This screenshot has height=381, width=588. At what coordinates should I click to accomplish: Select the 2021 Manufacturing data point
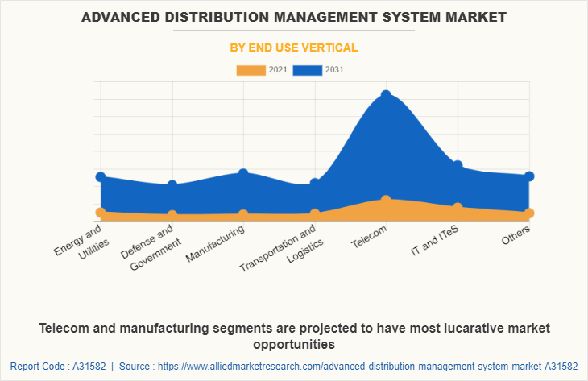243,214
